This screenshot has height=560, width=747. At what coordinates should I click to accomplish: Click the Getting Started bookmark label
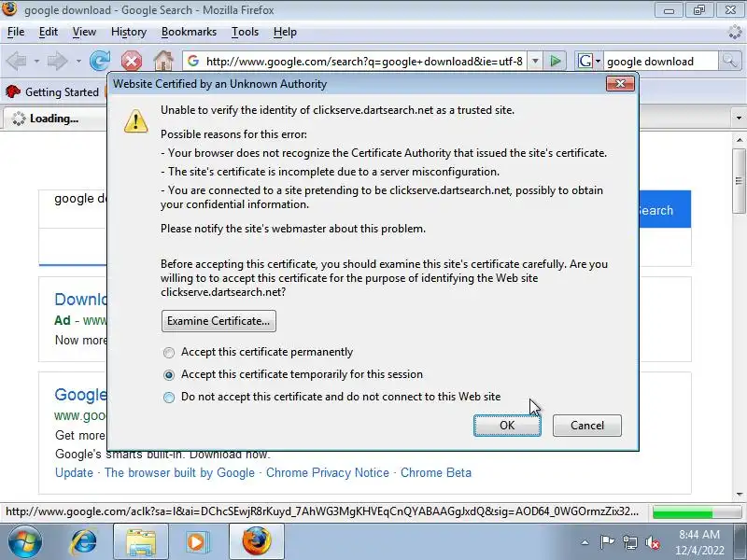62,91
